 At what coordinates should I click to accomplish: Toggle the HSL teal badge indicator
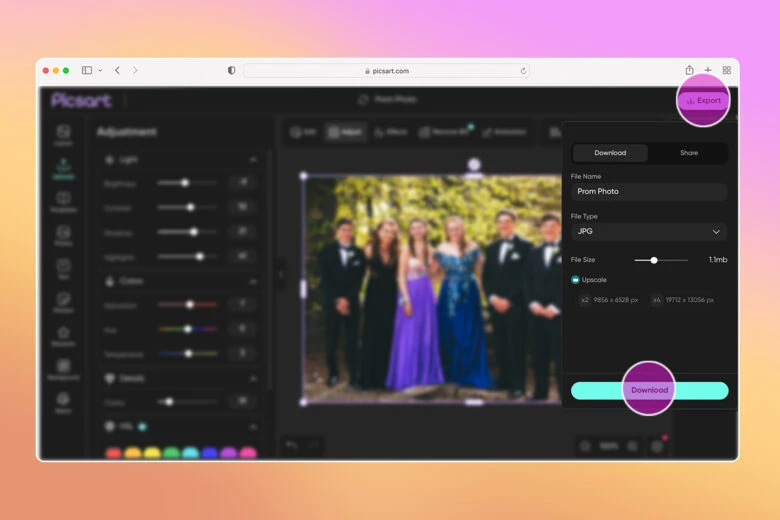(x=142, y=426)
